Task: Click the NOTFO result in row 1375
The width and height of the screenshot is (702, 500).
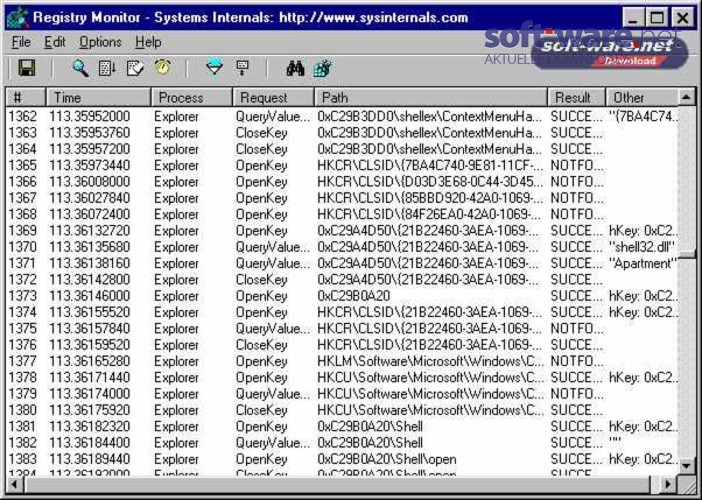Action: [x=577, y=328]
